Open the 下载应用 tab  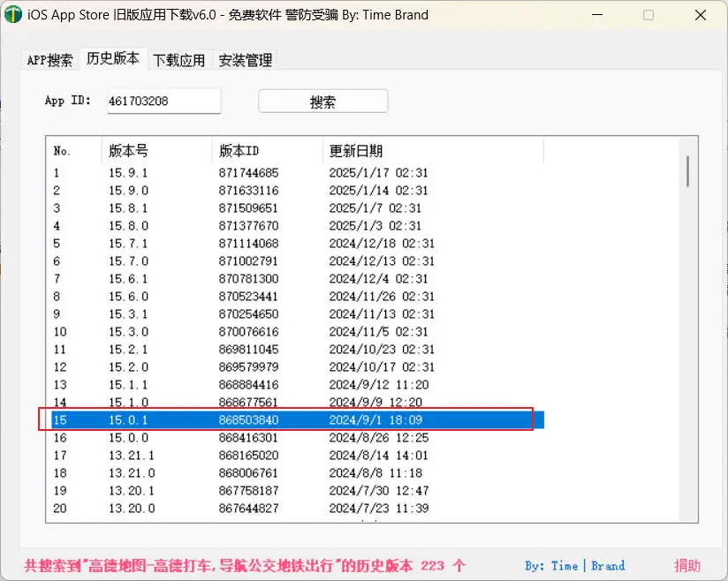click(x=178, y=60)
